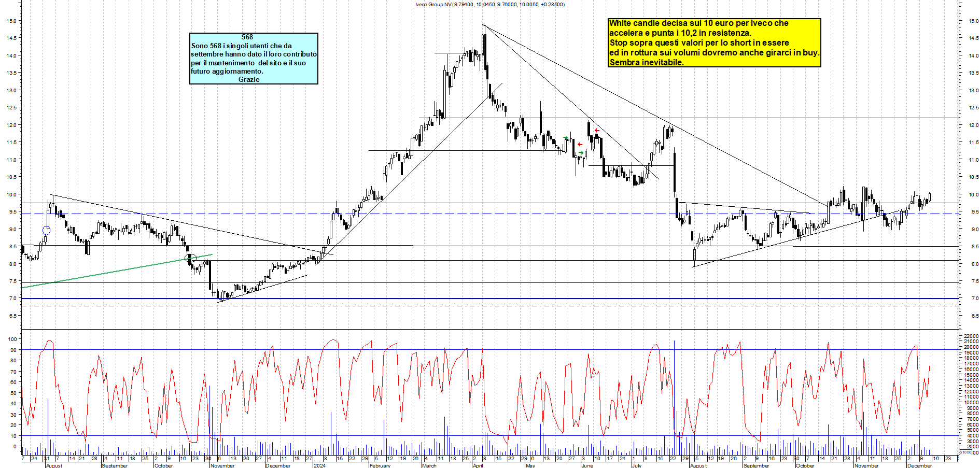980x468 pixels.
Task: Click 'Sembra inevitabile.' in yellow box
Action: point(647,62)
